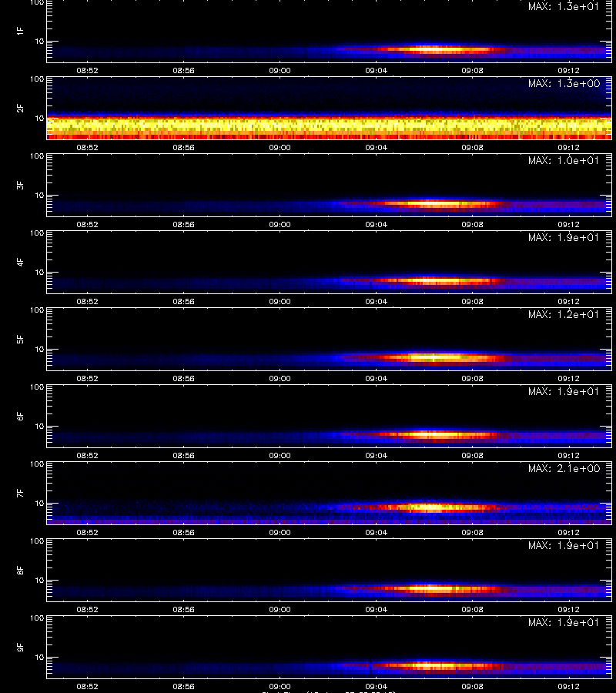This screenshot has width=616, height=693.
Task: Click 09:12 time label under 6F panel
Action: tap(568, 456)
